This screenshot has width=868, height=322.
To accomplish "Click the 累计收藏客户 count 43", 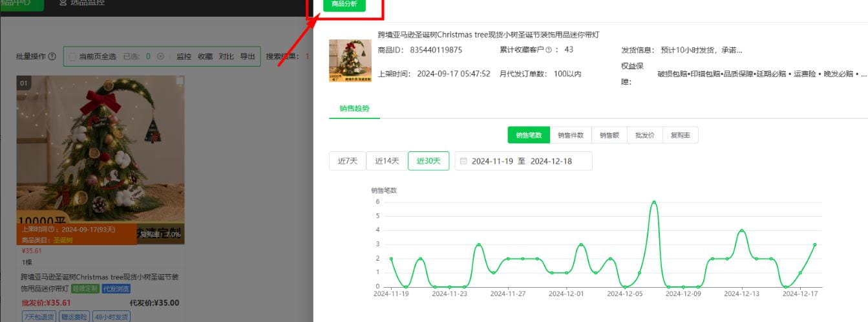I will (x=569, y=50).
